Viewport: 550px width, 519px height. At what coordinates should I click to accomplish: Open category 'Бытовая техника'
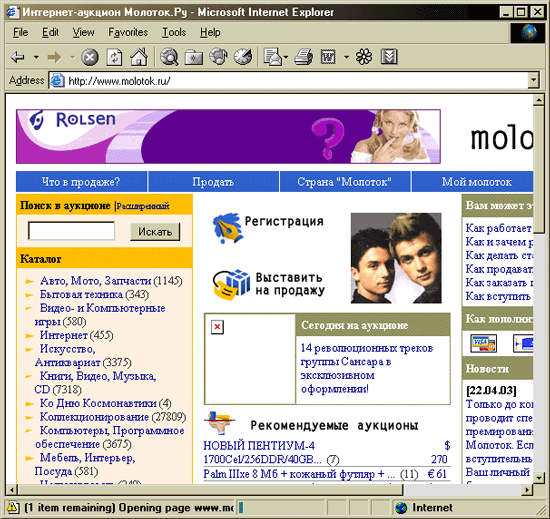tap(81, 295)
